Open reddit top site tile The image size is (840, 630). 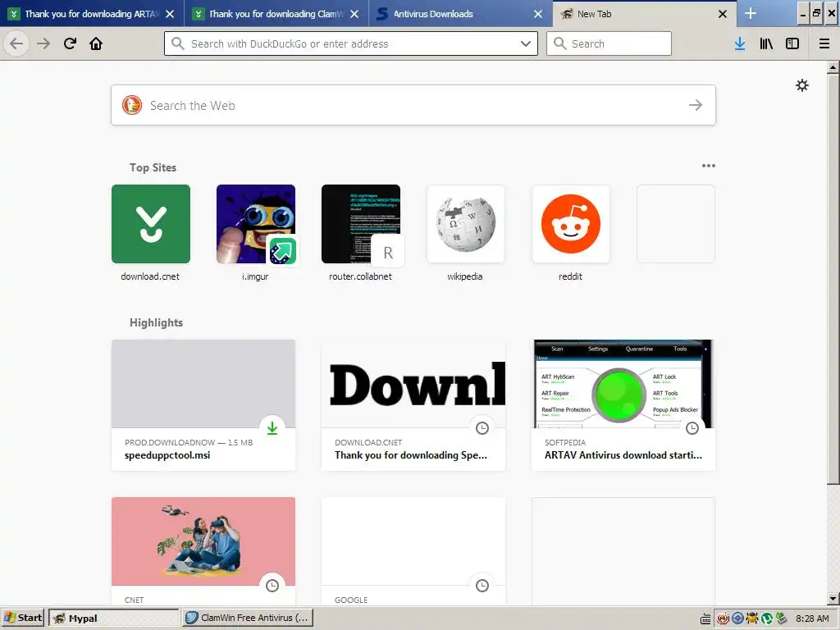point(571,224)
